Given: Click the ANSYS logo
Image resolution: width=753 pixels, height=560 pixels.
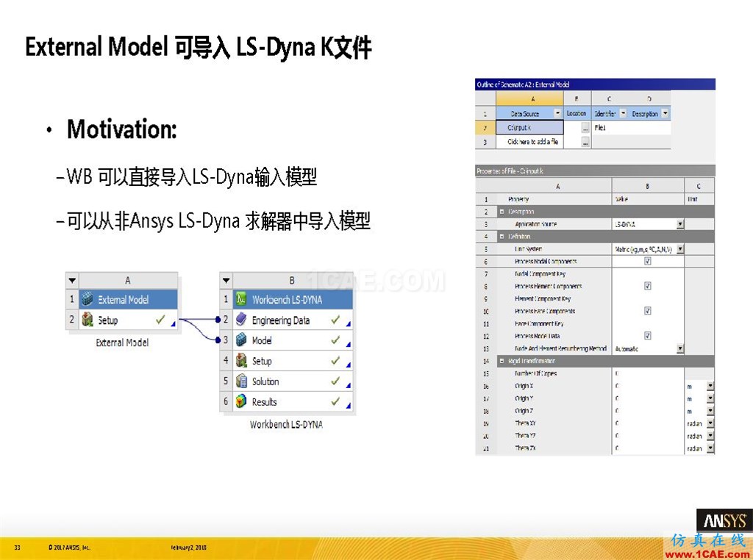Looking at the screenshot, I should pos(724,520).
